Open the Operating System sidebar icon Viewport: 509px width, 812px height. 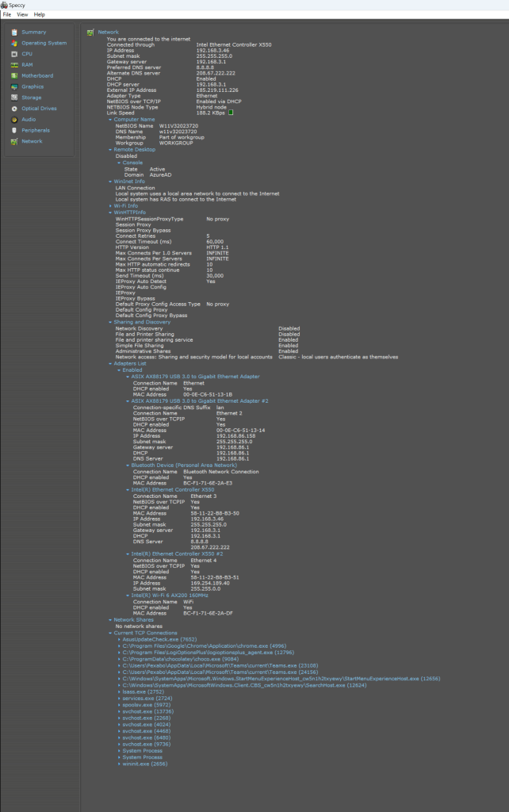[14, 43]
